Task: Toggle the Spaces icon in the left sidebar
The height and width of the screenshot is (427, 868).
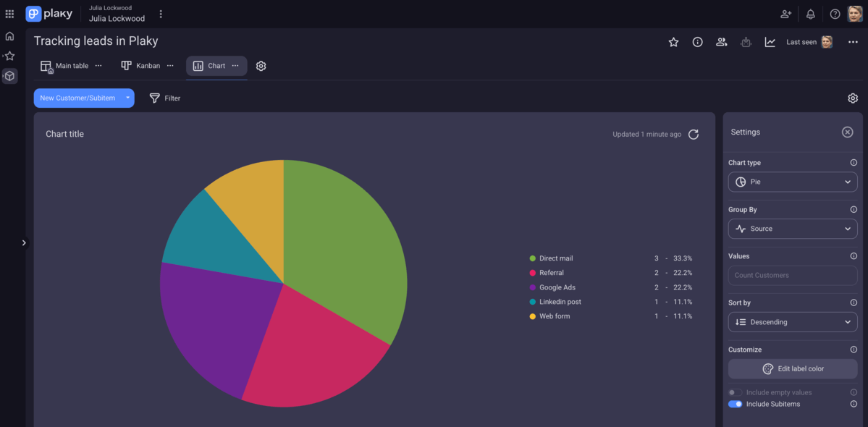Action: tap(9, 75)
